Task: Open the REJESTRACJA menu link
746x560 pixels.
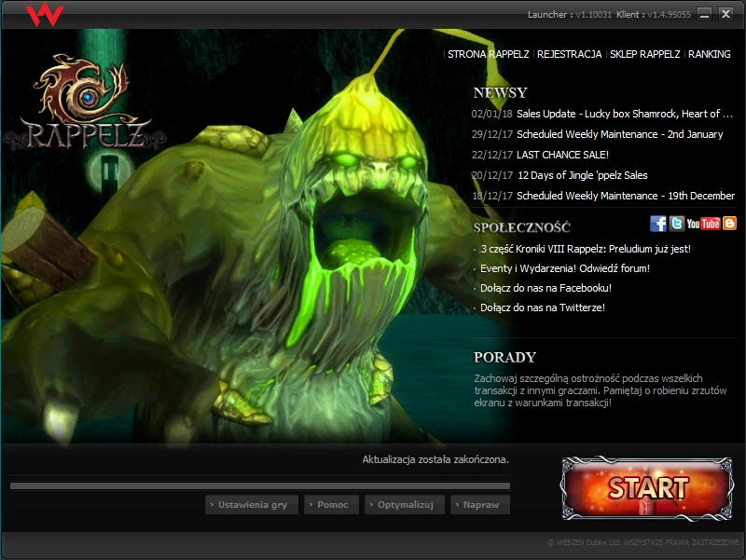Action: pos(569,54)
